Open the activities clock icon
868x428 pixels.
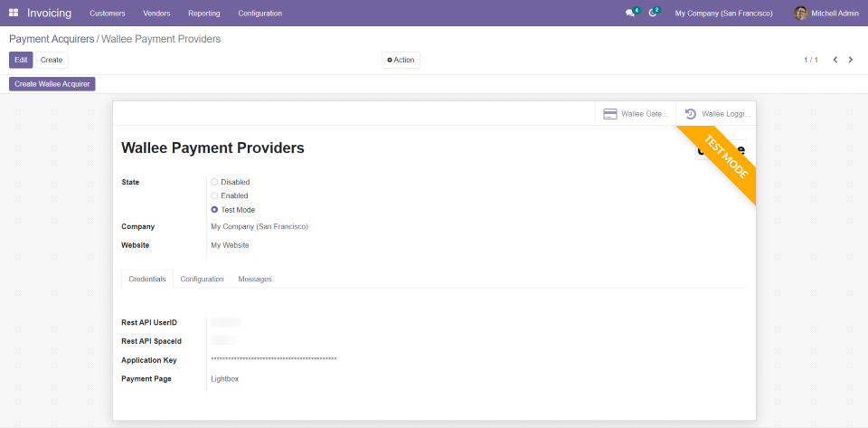tap(653, 13)
